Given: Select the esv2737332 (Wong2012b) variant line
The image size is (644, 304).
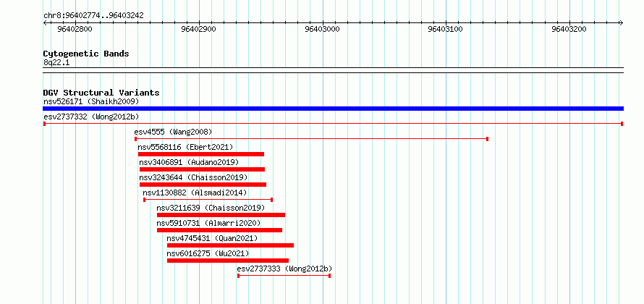Looking at the screenshot, I should coord(333,124).
